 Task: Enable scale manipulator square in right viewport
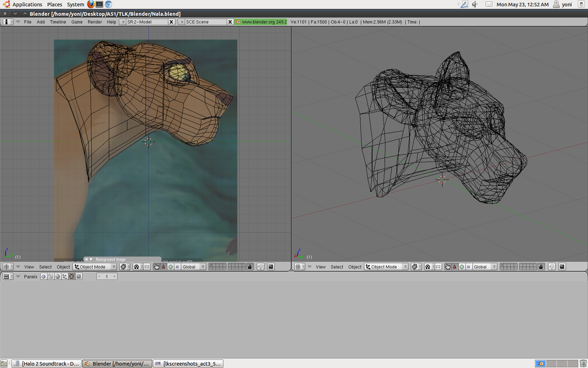468,267
